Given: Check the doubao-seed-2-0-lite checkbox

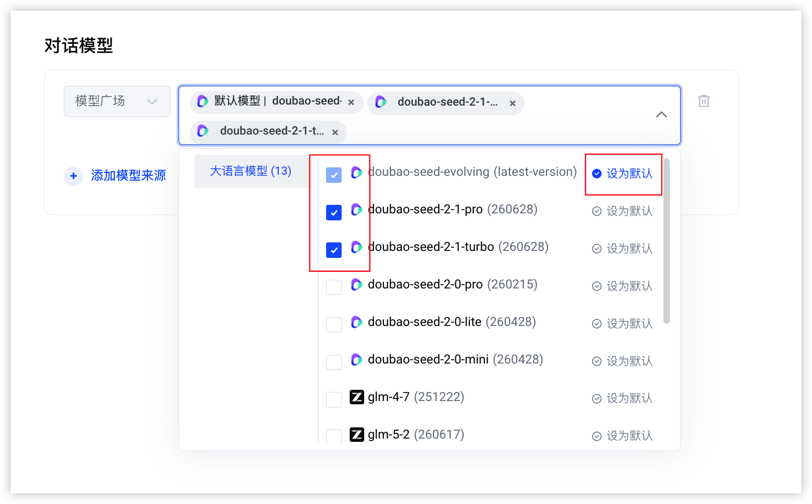Looking at the screenshot, I should tap(334, 325).
